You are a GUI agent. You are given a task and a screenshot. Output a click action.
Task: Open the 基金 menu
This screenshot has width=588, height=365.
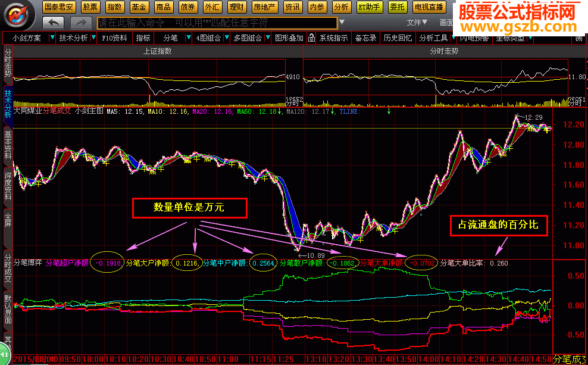click(139, 7)
